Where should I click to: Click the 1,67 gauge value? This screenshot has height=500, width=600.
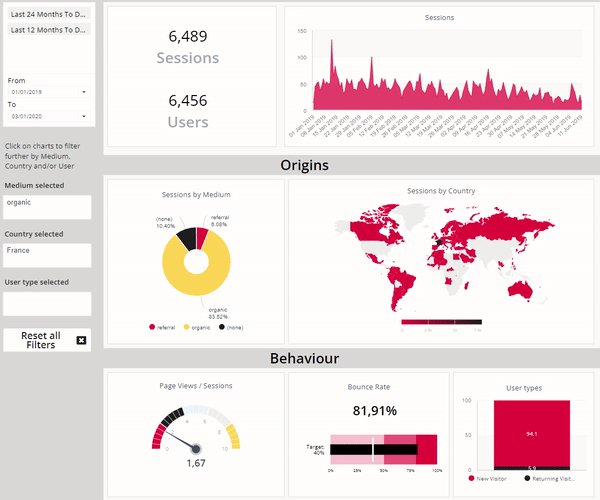[x=196, y=463]
